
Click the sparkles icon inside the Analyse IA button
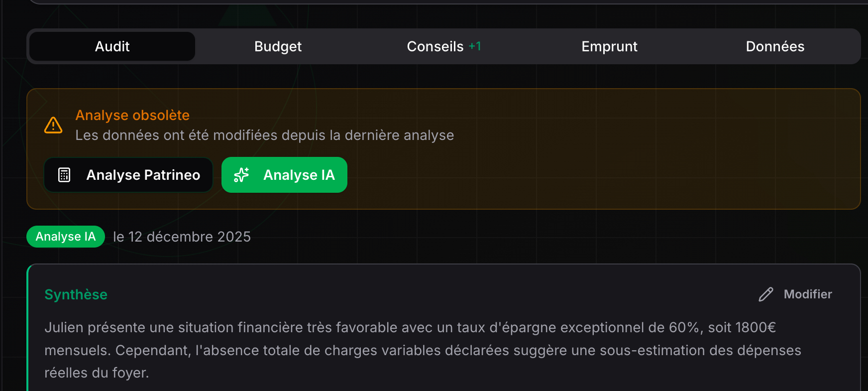tap(241, 175)
